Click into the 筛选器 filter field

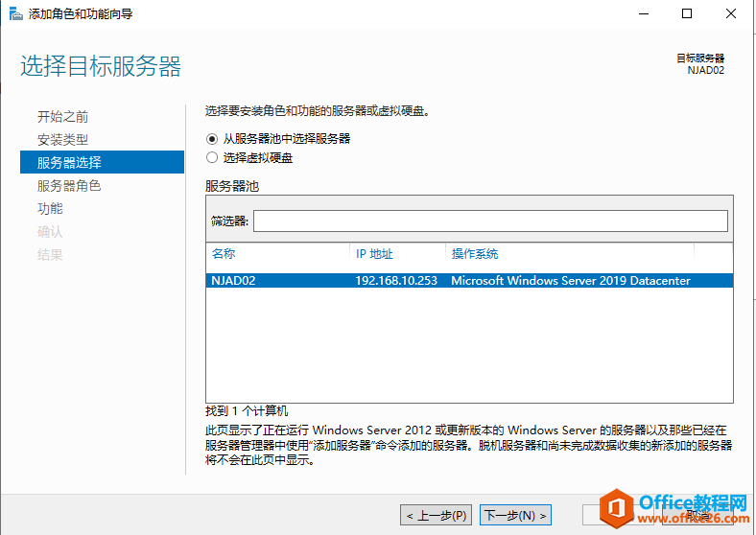[x=489, y=221]
